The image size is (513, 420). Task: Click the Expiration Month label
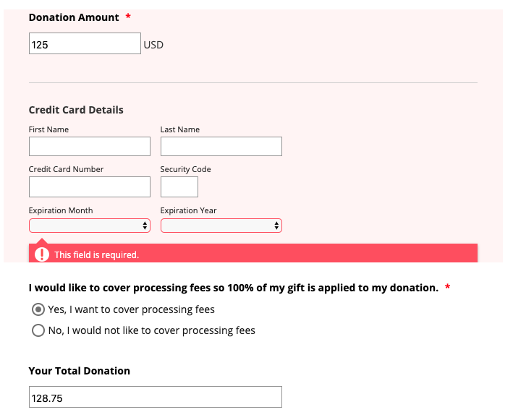(x=61, y=210)
